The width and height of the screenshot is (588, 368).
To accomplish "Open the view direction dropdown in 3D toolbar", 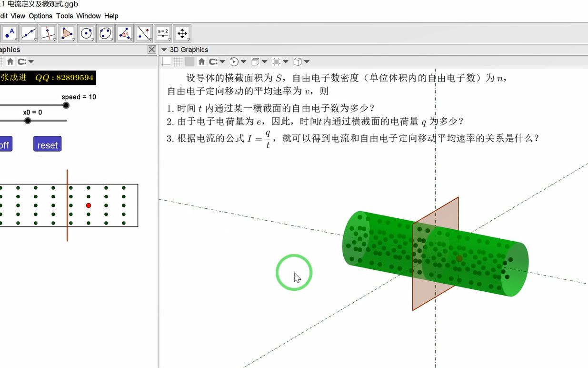I will point(264,62).
